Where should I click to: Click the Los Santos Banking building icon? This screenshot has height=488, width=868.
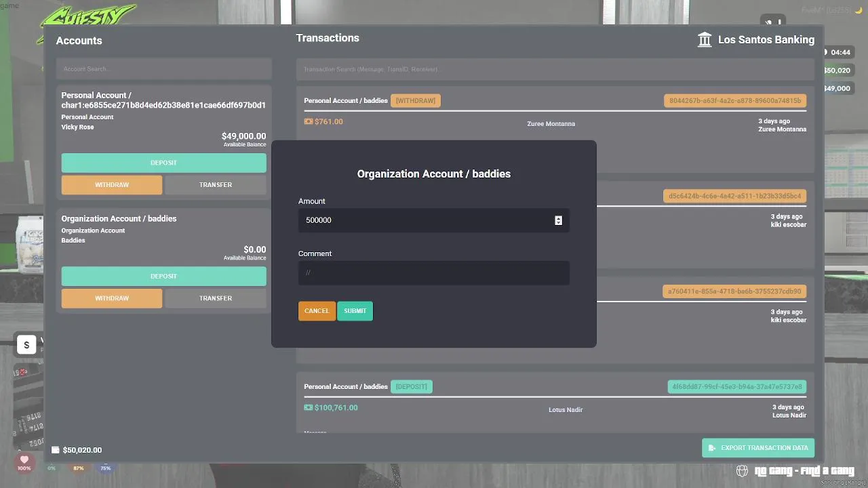[705, 39]
